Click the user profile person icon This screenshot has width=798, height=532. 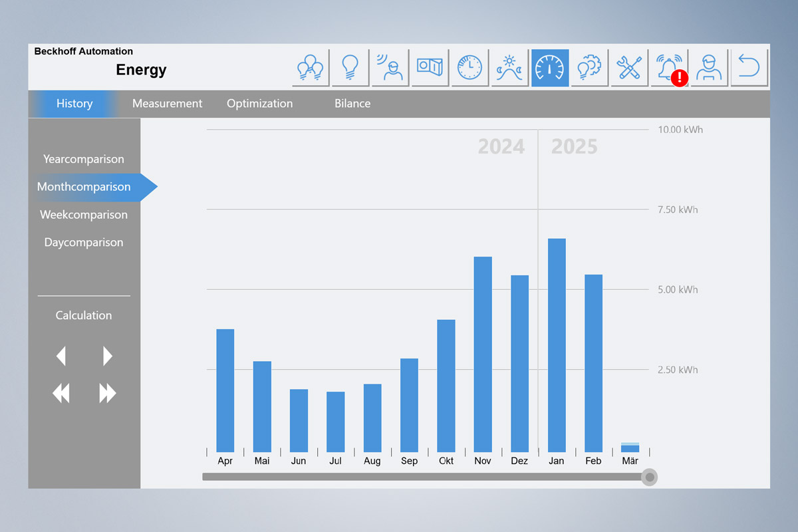click(709, 68)
